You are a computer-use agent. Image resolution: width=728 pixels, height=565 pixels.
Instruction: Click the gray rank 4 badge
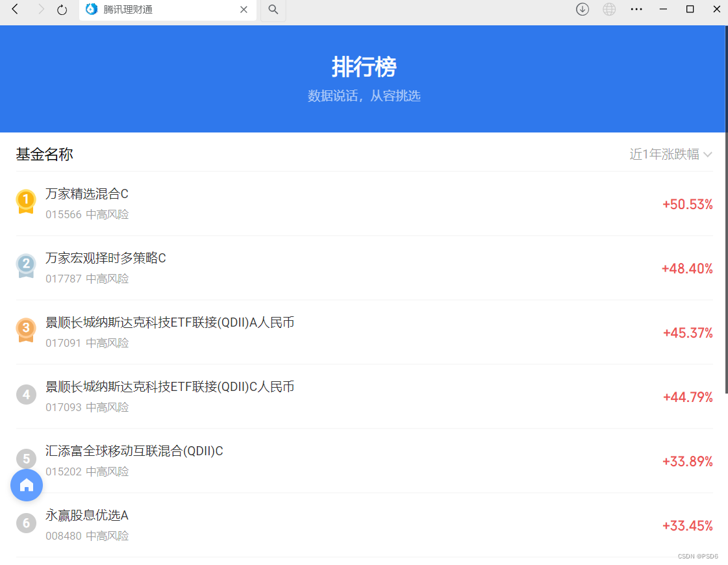click(x=26, y=395)
